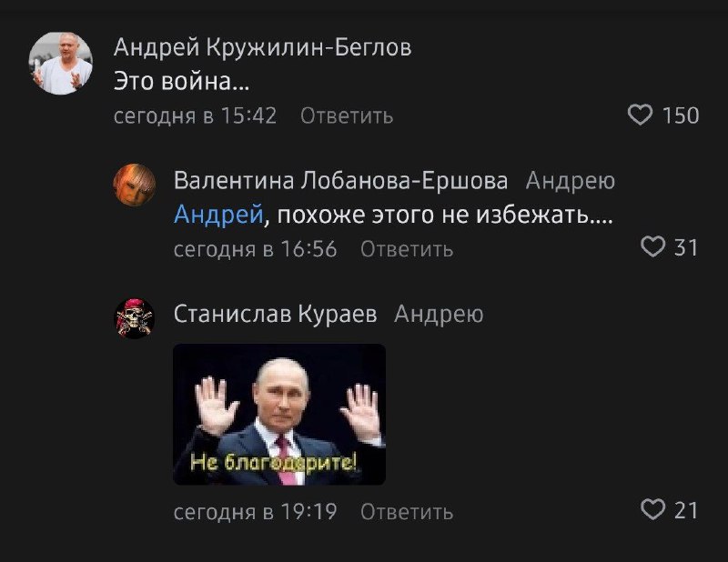Click 'Андрею' label next to Станислав's name

click(439, 315)
